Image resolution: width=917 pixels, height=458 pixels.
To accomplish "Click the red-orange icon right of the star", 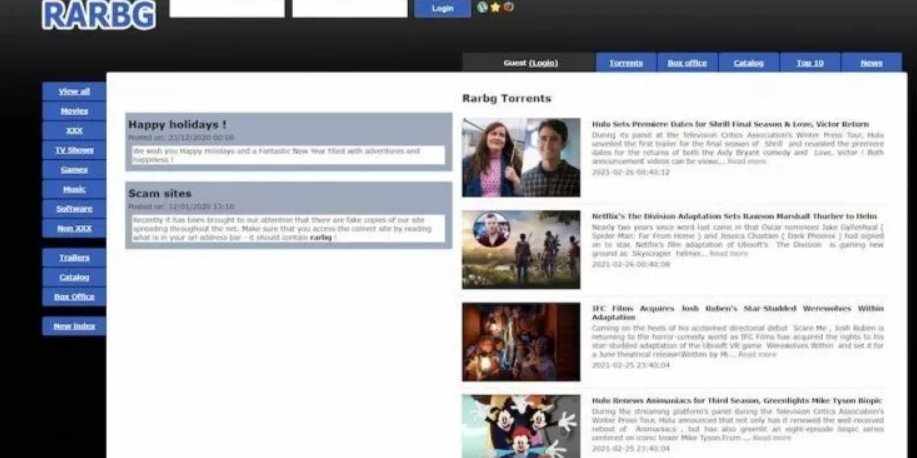I will coord(508,7).
